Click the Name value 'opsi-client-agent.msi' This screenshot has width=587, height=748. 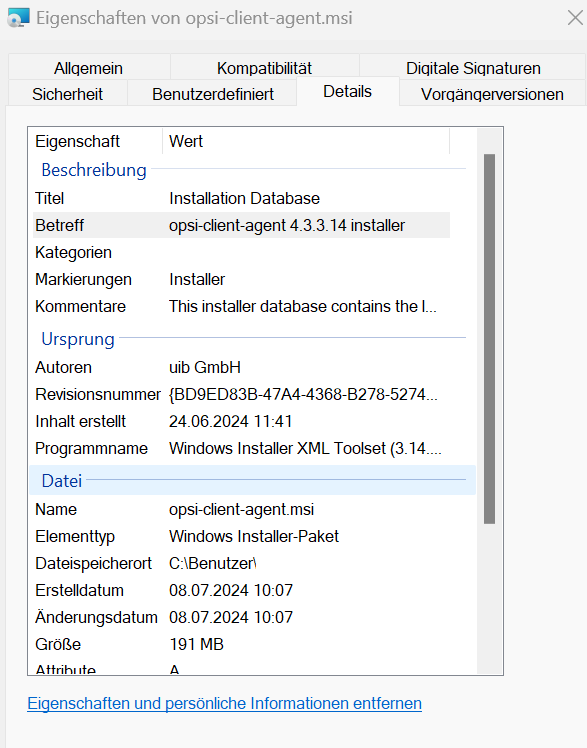pyautogui.click(x=242, y=509)
